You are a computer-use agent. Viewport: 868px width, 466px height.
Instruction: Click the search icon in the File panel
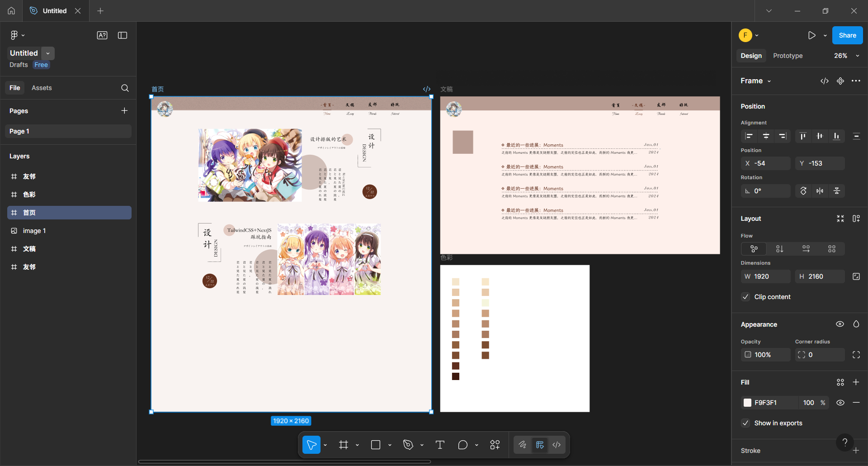click(125, 88)
